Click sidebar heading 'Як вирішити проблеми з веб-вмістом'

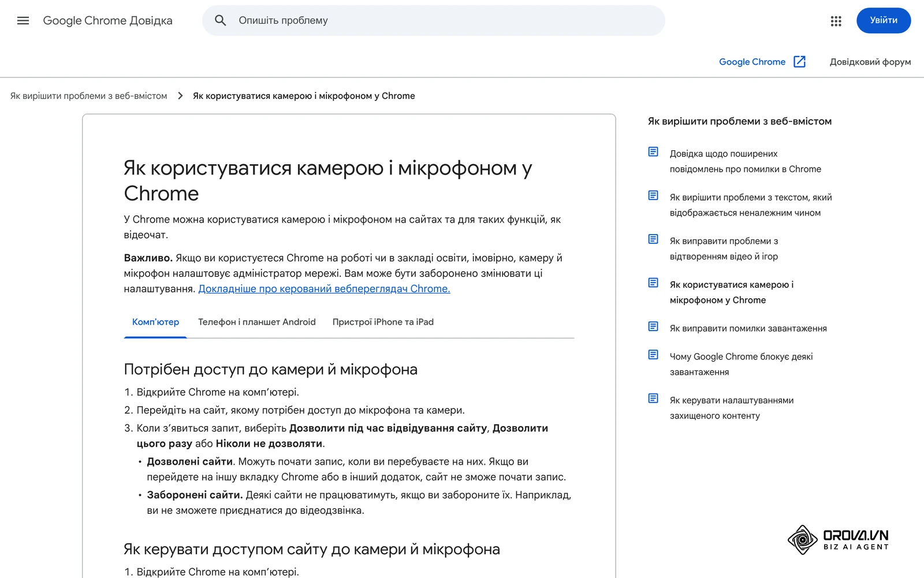[x=740, y=121]
